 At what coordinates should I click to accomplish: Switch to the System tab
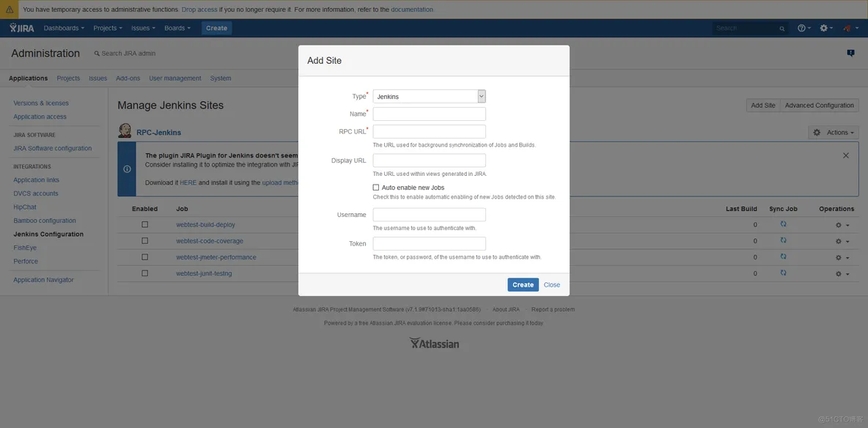point(221,78)
